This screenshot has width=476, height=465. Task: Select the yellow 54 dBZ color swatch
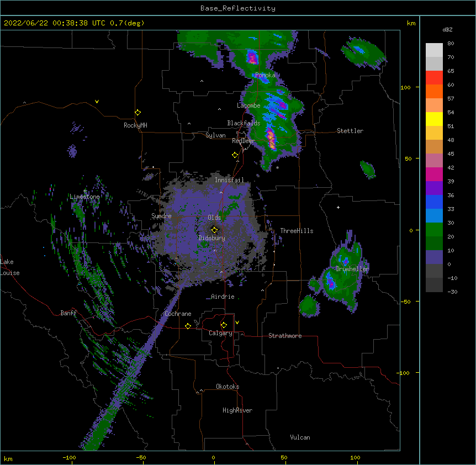tap(434, 119)
